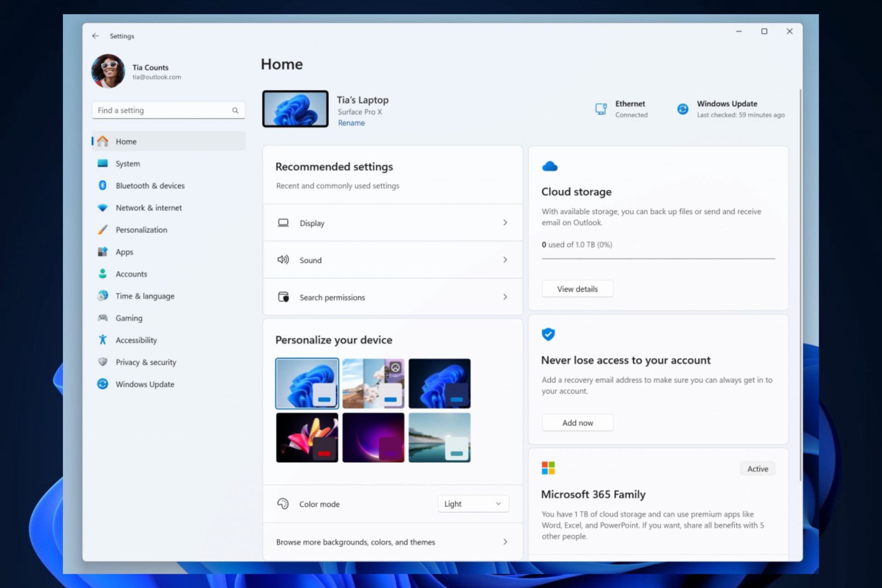882x588 pixels.
Task: Click the Microsoft 365 logo icon
Action: tap(548, 468)
